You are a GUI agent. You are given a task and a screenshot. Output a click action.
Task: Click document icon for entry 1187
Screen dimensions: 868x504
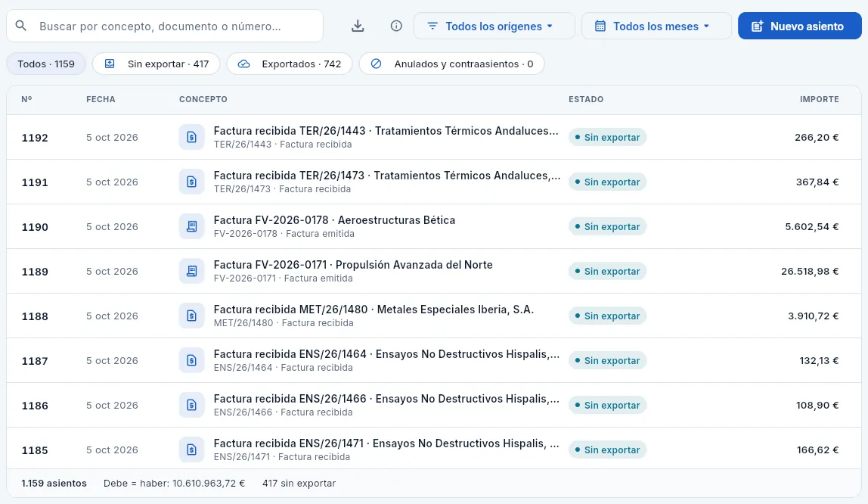(x=191, y=360)
